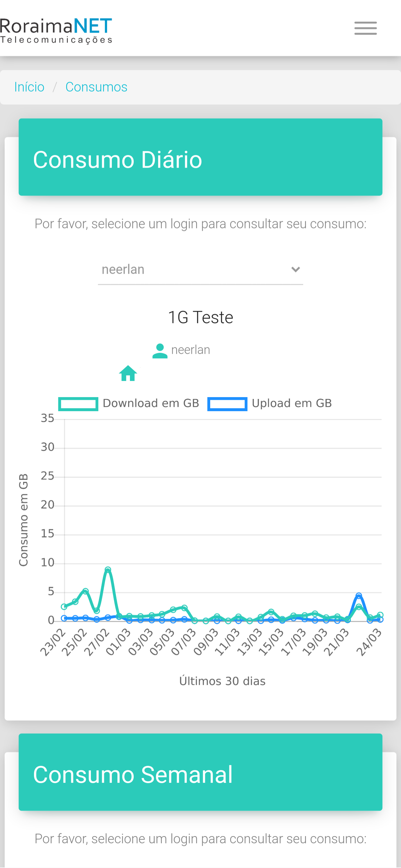Click the first download data point at 23/02
Image resolution: width=401 pixels, height=868 pixels.
[64, 606]
